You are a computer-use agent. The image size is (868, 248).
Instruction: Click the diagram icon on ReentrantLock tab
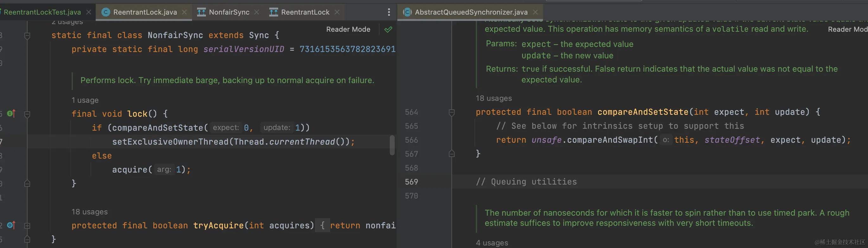pos(273,12)
